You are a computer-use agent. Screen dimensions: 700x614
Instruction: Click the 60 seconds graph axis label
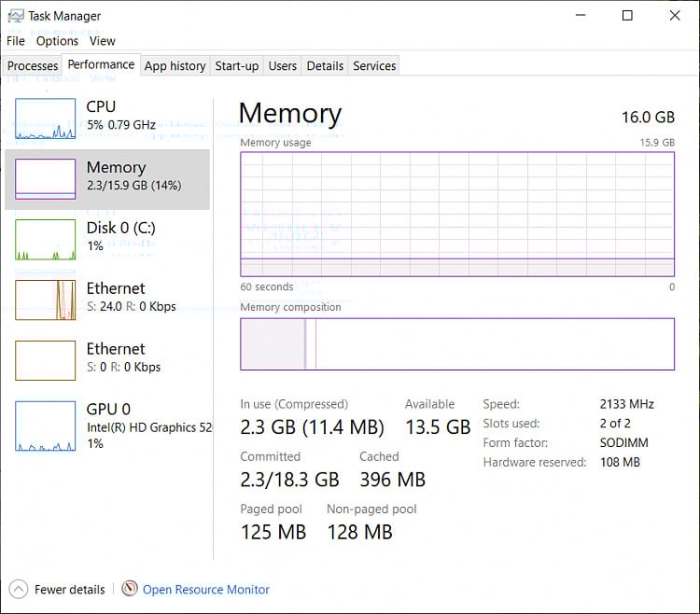267,286
